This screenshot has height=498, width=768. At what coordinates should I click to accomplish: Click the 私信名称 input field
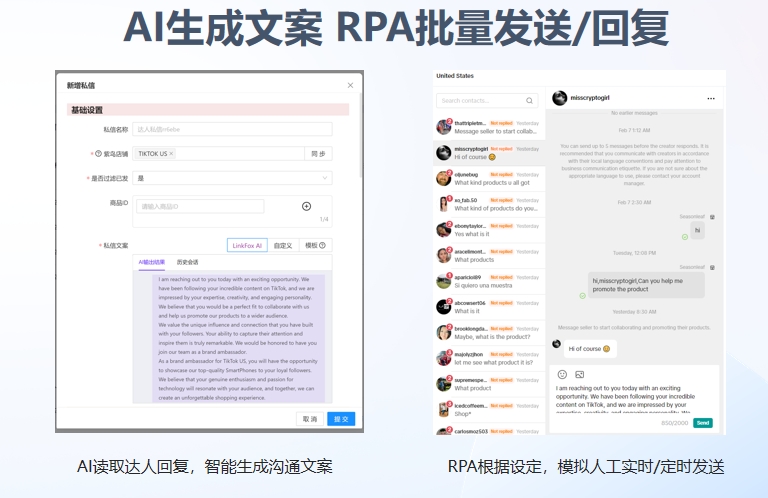coord(231,129)
